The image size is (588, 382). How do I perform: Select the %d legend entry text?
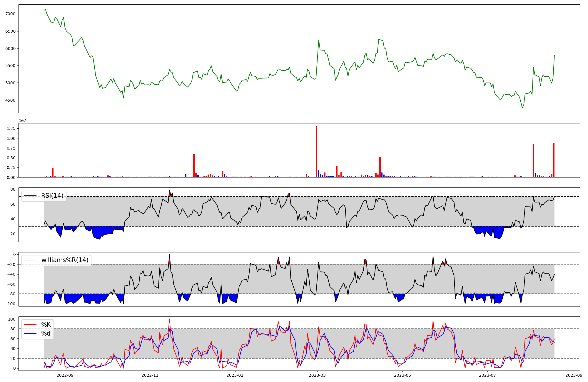pos(46,334)
